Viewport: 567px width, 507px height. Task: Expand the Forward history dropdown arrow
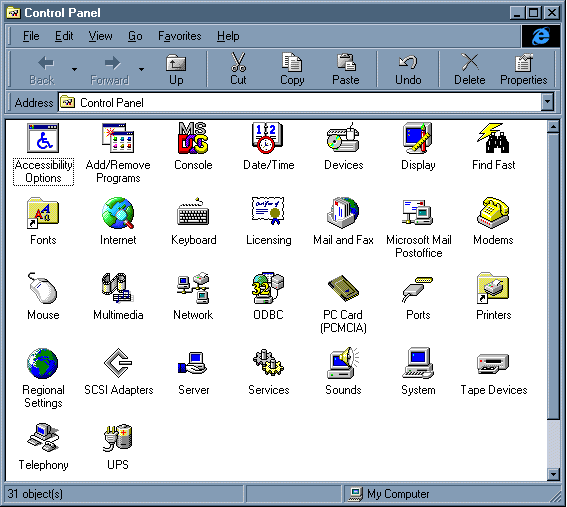click(x=141, y=69)
